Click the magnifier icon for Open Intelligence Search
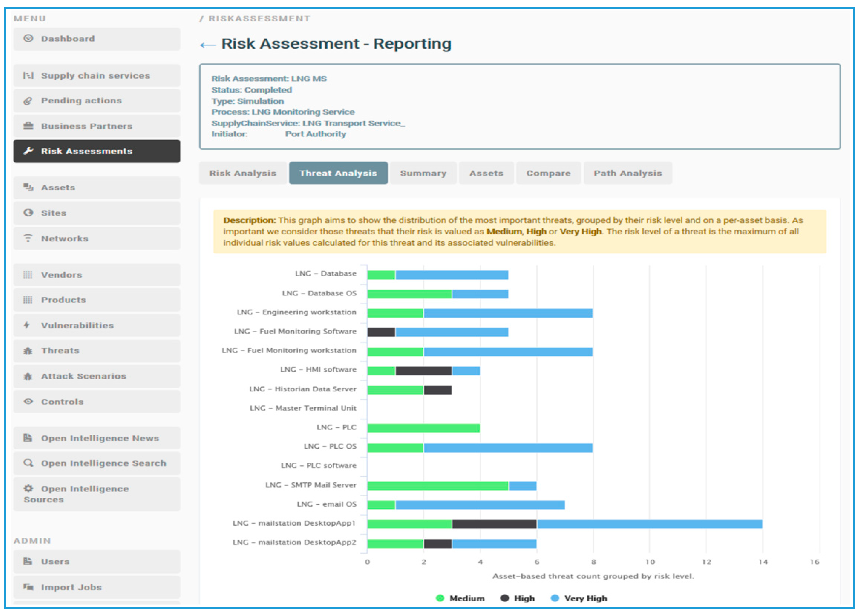Image resolution: width=861 pixels, height=616 pixels. [28, 463]
